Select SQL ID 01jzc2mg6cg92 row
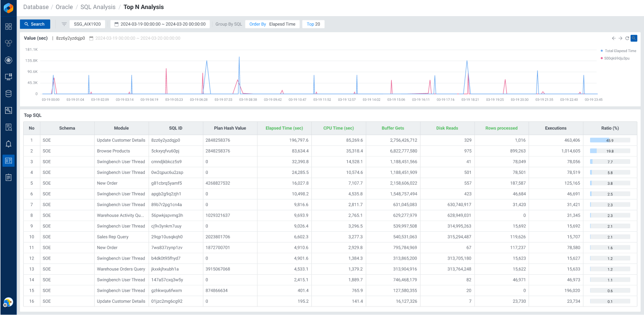The image size is (644, 315). coord(330,301)
